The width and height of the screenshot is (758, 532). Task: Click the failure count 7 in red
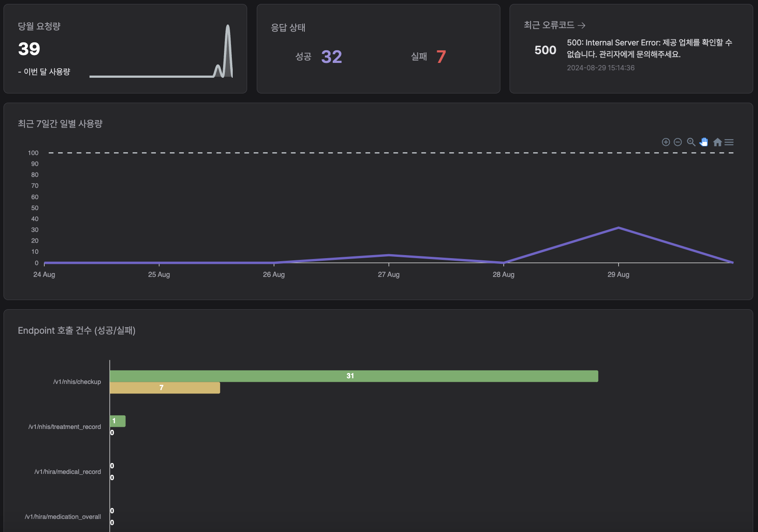pyautogui.click(x=441, y=57)
